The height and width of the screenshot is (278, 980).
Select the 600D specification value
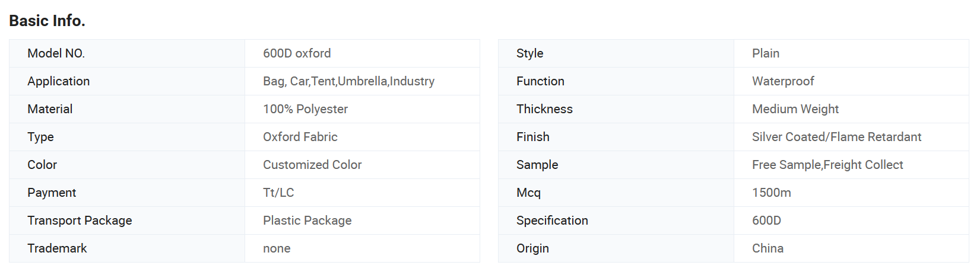pyautogui.click(x=766, y=221)
